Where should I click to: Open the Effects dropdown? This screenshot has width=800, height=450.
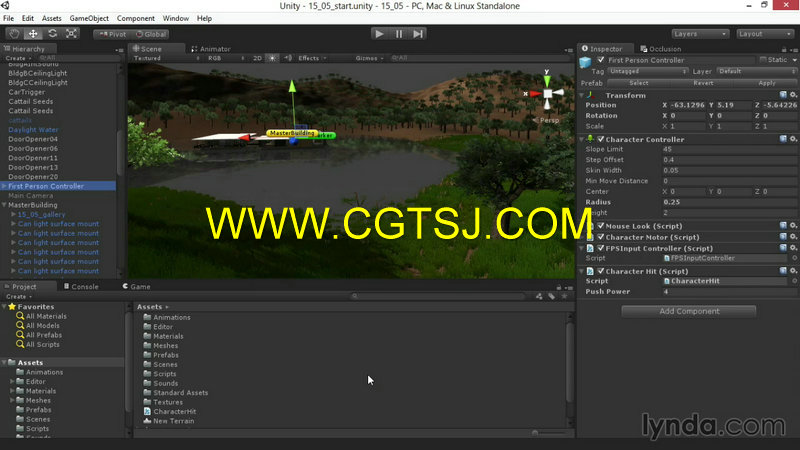pyautogui.click(x=312, y=58)
